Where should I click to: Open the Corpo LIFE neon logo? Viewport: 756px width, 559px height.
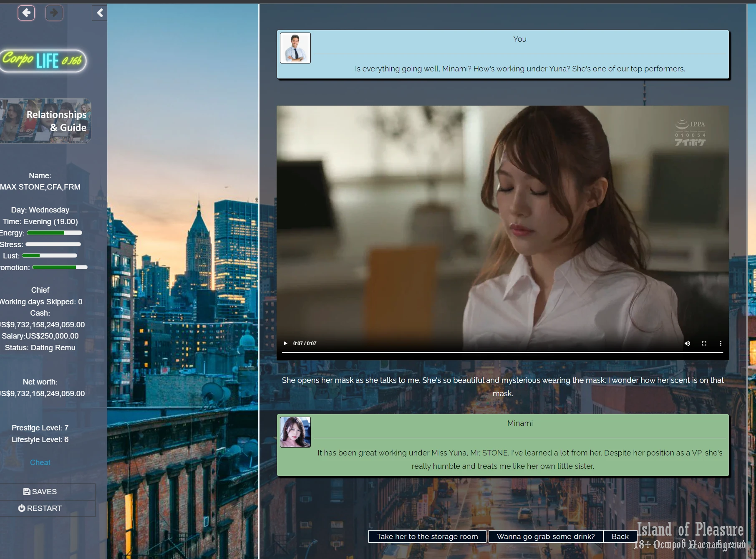coord(43,61)
